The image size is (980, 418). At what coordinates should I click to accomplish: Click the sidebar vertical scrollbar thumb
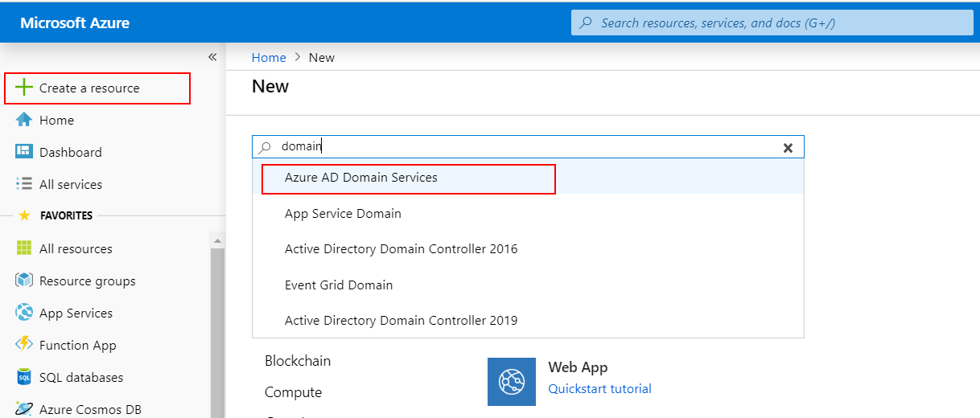click(x=217, y=333)
